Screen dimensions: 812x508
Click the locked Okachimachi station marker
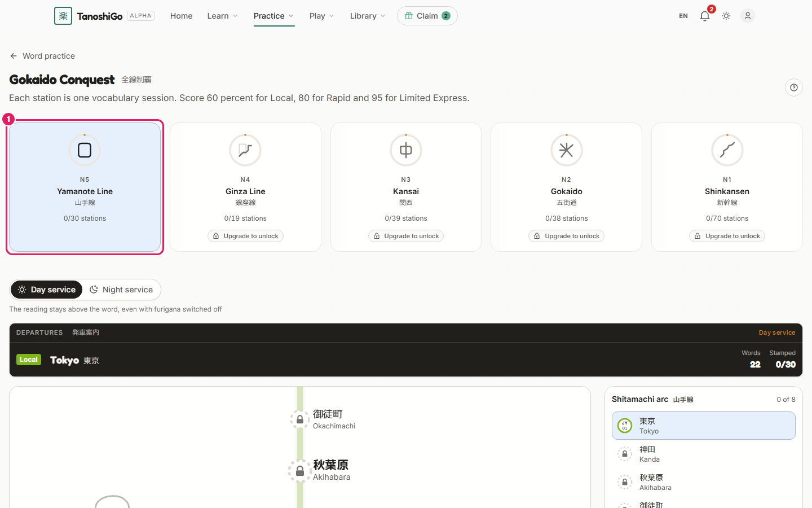pyautogui.click(x=300, y=419)
